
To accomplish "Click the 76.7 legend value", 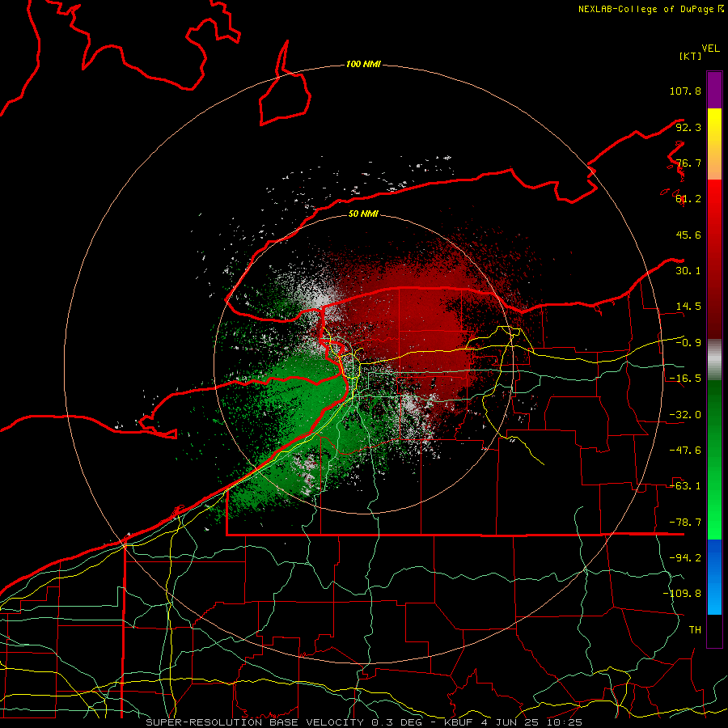I will [x=688, y=163].
